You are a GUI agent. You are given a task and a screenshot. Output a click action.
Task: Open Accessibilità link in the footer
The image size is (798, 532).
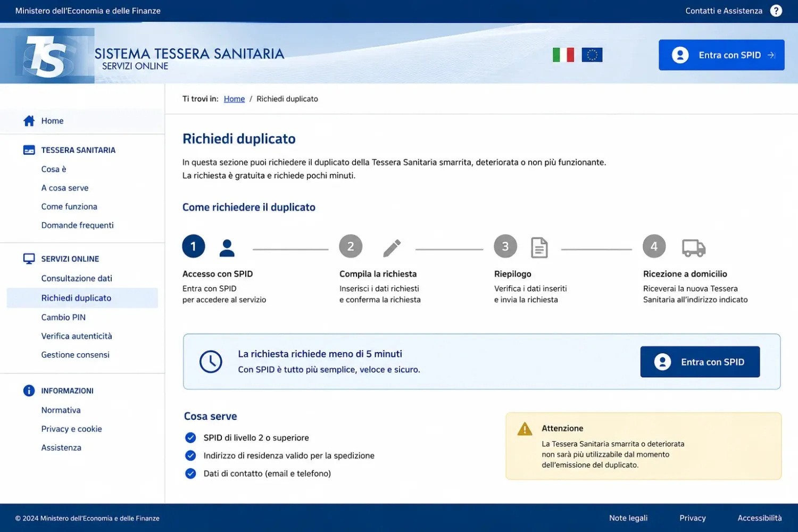click(x=760, y=518)
